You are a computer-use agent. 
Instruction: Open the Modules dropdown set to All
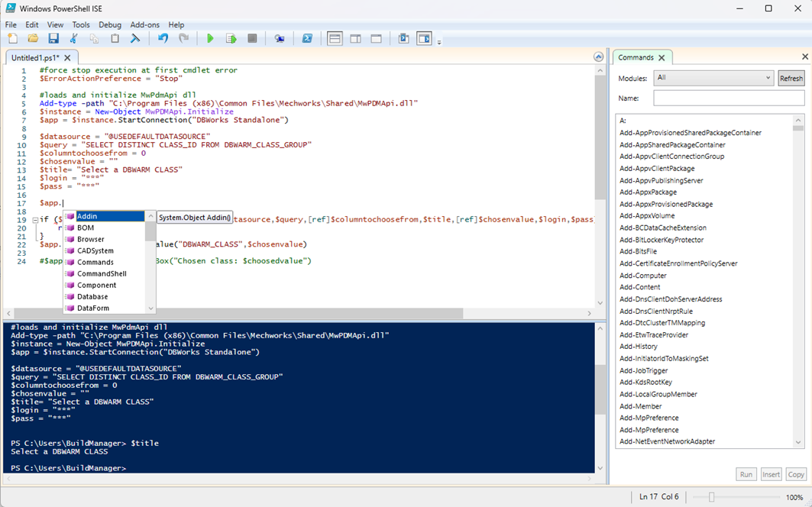[x=713, y=78]
